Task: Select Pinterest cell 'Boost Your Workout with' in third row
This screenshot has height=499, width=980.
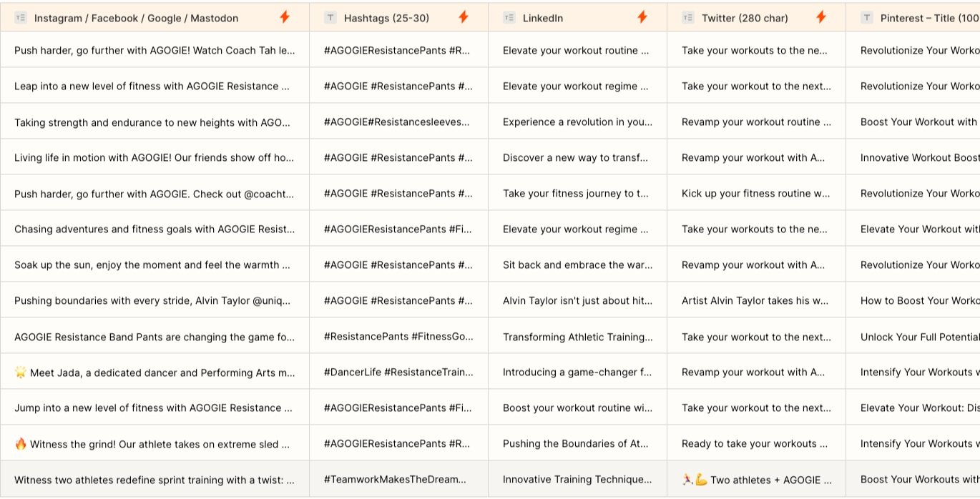Action: point(913,122)
